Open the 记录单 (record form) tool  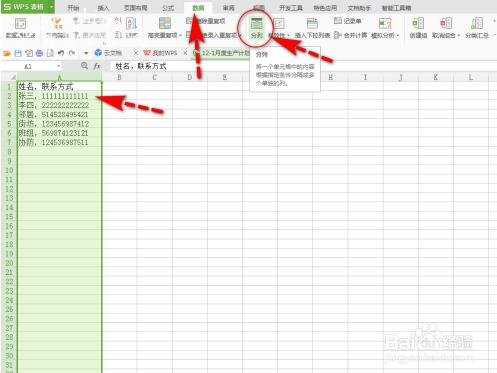[348, 21]
